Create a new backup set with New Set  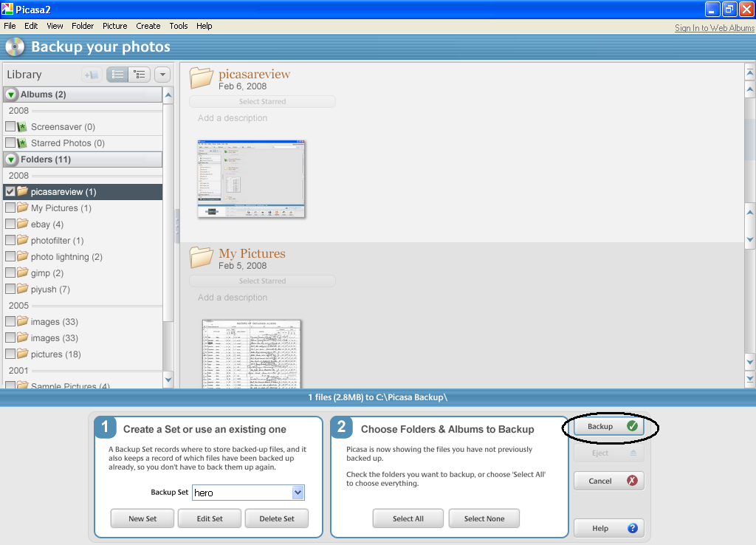(x=142, y=518)
